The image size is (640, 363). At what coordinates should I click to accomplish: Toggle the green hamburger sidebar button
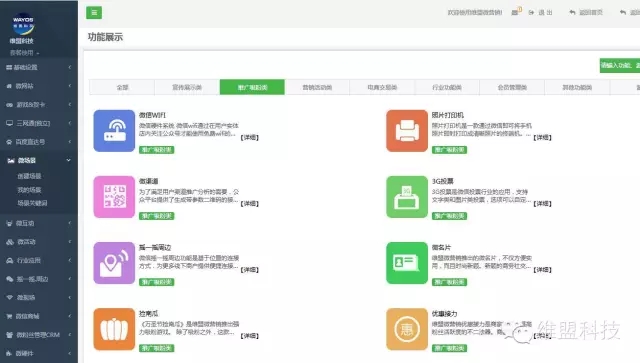pos(94,13)
